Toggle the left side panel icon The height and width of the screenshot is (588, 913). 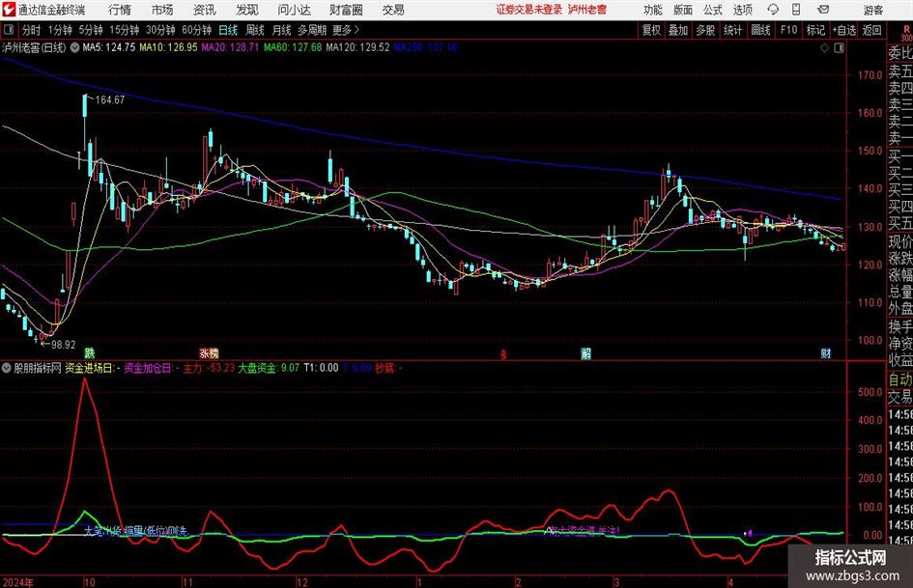[x=8, y=30]
